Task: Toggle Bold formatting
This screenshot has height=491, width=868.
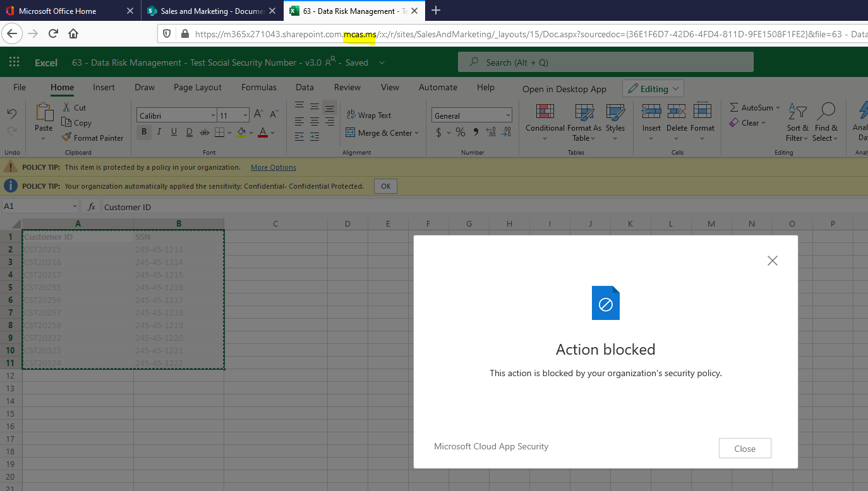Action: tap(144, 132)
